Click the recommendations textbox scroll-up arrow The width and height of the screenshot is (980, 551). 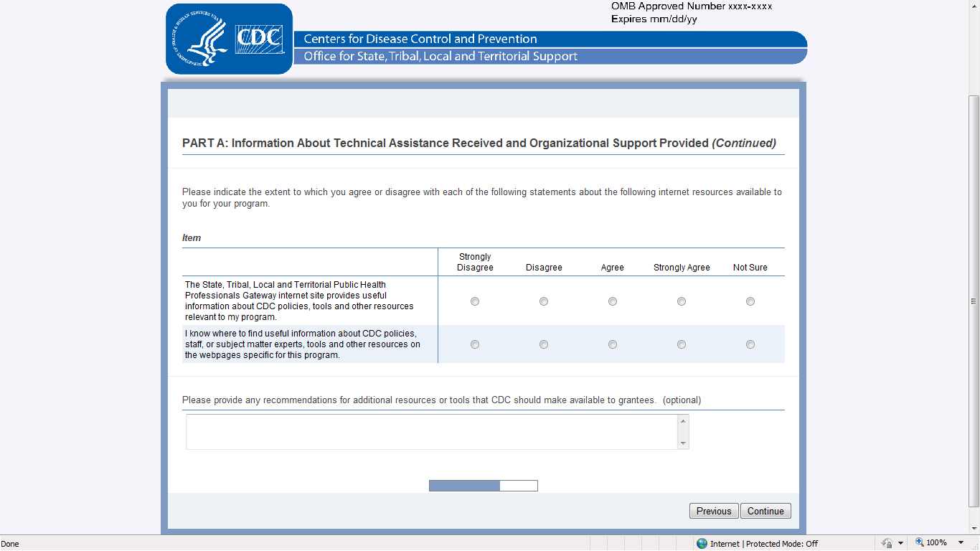point(683,421)
